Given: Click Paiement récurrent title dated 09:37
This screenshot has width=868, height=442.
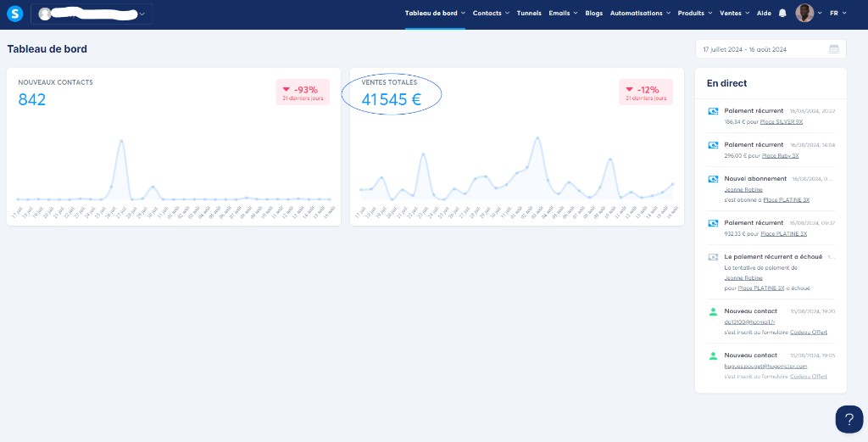Looking at the screenshot, I should [x=754, y=222].
